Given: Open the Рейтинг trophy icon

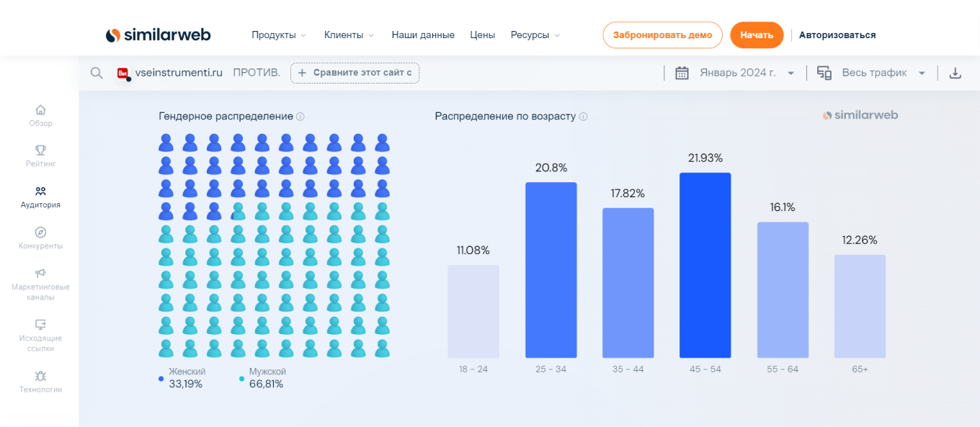Looking at the screenshot, I should (40, 150).
